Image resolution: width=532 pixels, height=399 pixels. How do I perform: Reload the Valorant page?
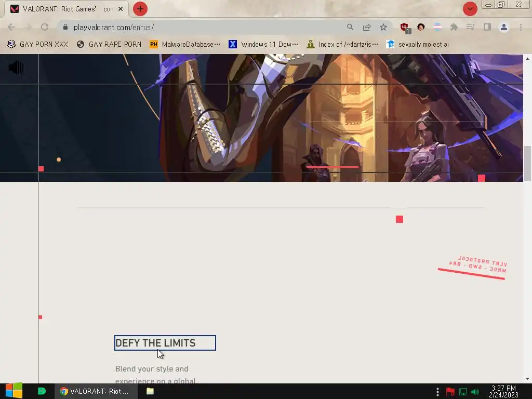point(45,27)
